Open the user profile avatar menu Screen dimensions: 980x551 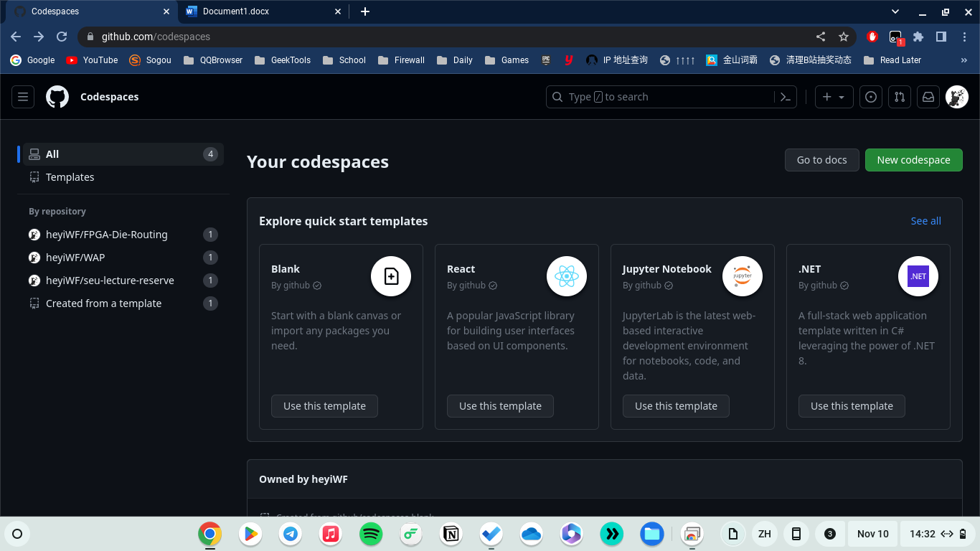tap(957, 97)
